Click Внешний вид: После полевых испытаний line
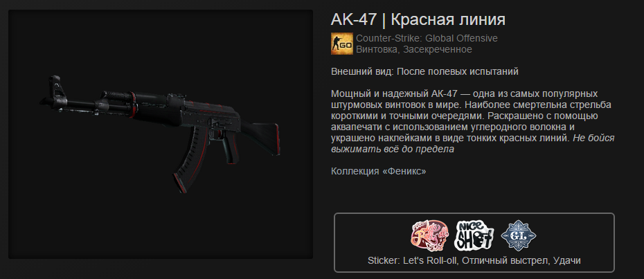The height and width of the screenshot is (279, 644). [x=424, y=71]
